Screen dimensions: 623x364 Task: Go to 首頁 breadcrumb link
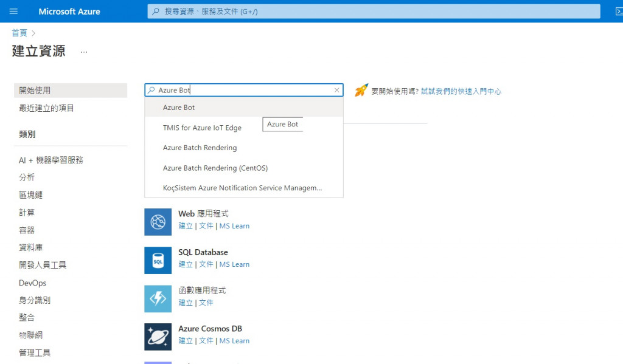[x=19, y=33]
